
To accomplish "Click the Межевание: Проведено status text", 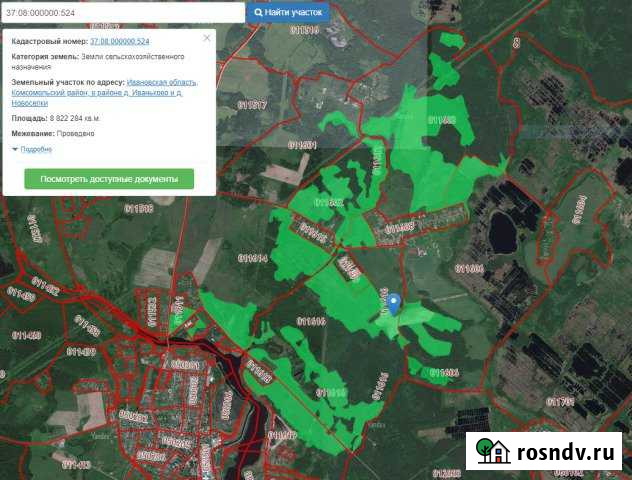I will click(x=53, y=133).
